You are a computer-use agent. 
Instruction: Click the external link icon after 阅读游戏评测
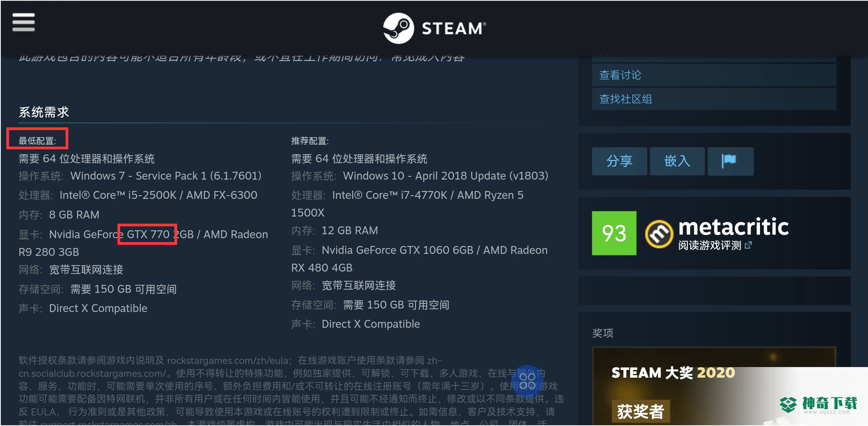click(748, 245)
